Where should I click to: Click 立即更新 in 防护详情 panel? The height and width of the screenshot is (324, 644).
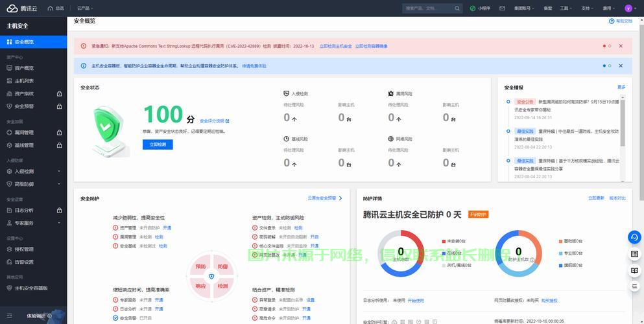[596, 198]
